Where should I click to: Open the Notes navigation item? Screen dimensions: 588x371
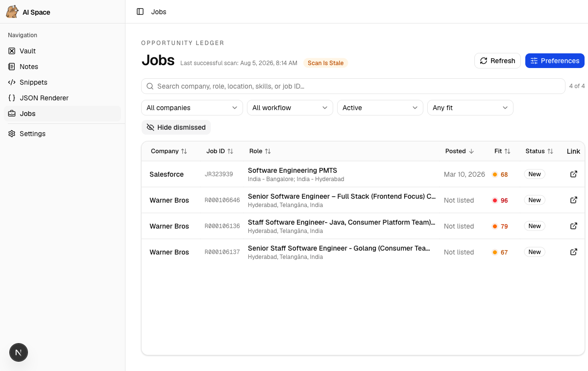click(62, 67)
